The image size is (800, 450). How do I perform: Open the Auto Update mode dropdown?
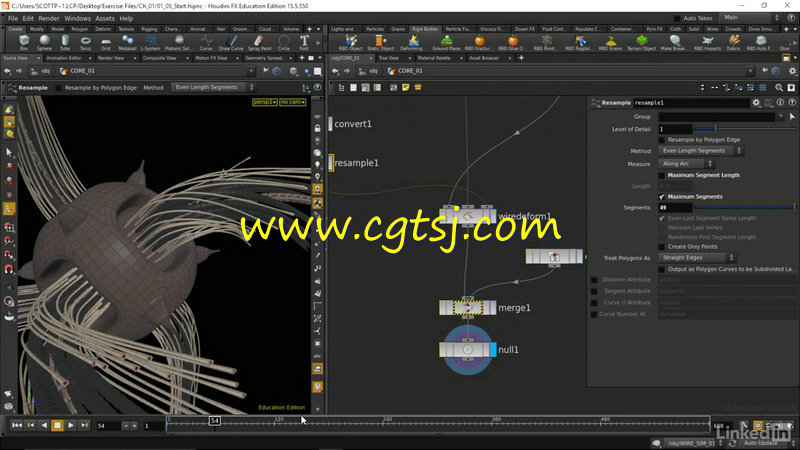point(763,443)
